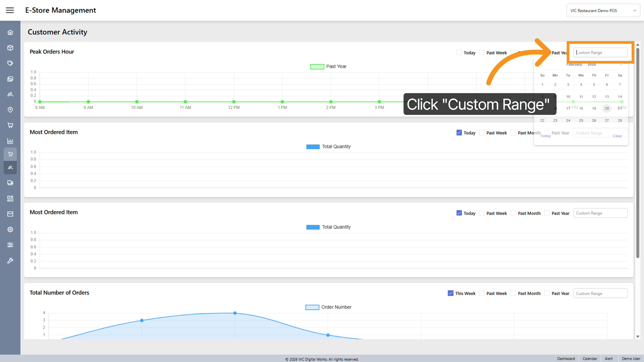Image resolution: width=644 pixels, height=362 pixels.
Task: Click the home icon in sidebar
Action: click(10, 32)
